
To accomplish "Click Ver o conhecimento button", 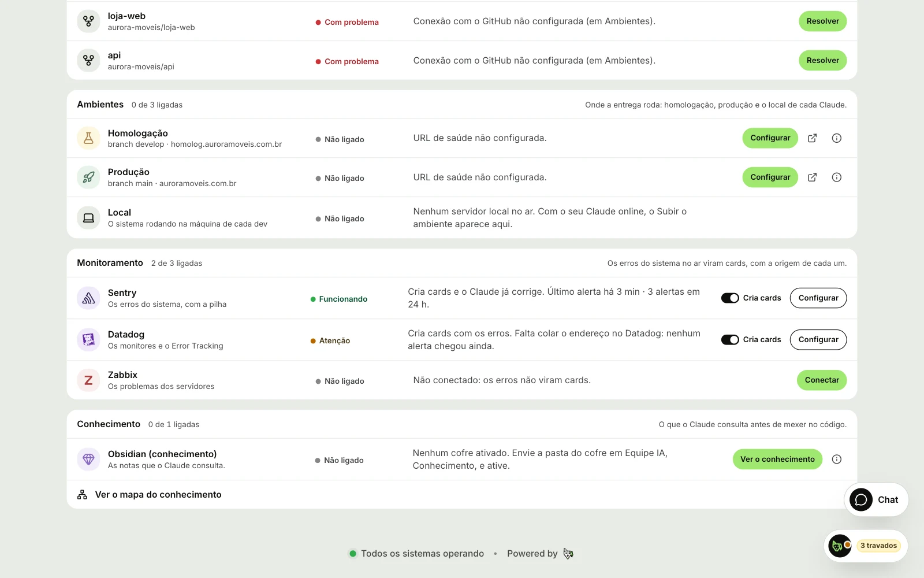I will (777, 460).
